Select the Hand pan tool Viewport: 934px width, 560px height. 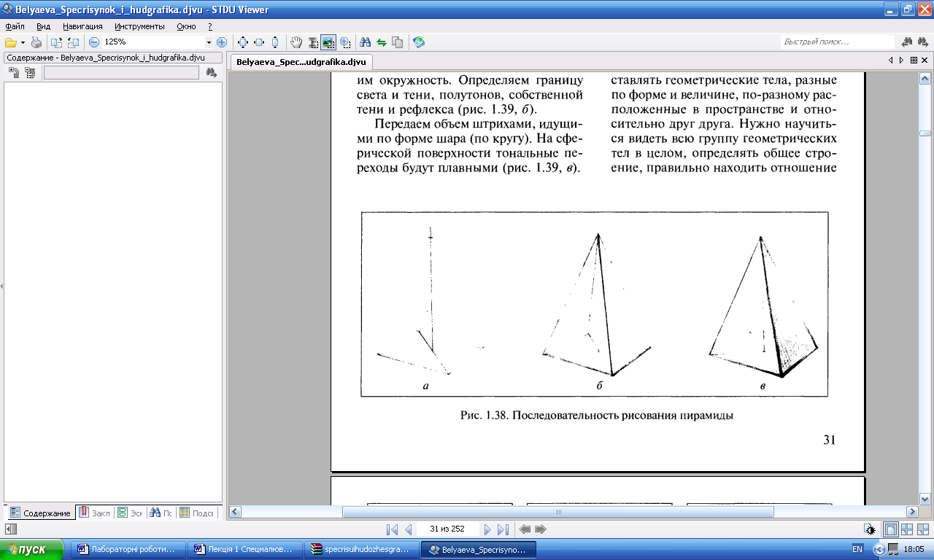[297, 42]
